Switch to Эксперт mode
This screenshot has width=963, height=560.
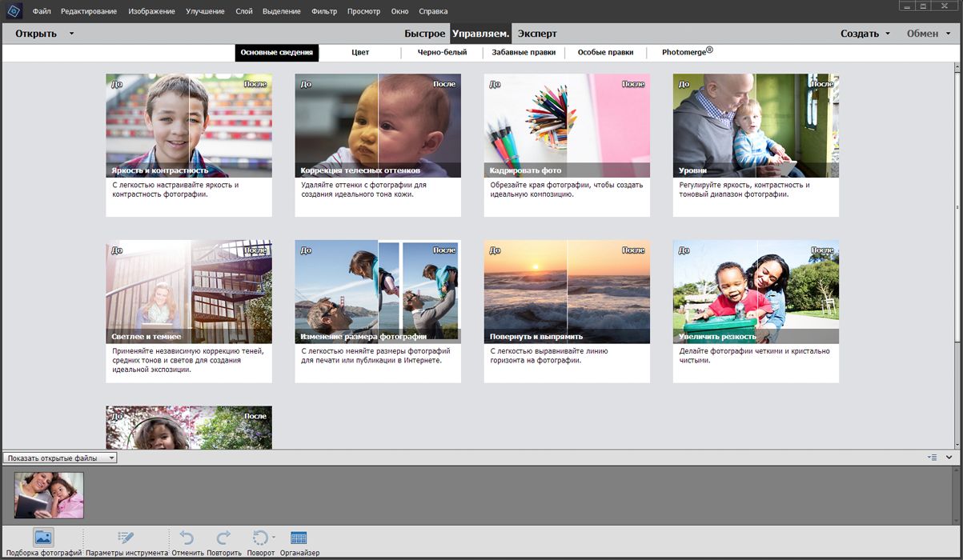coord(537,34)
